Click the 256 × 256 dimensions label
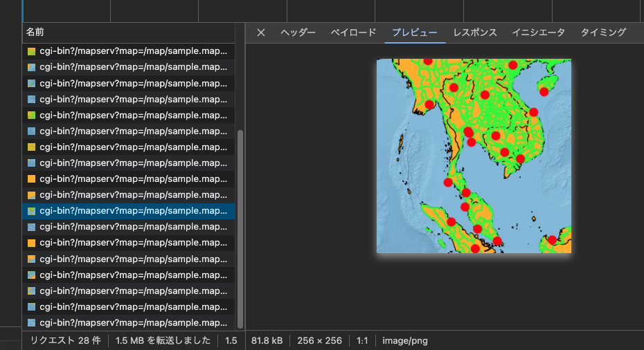Image resolution: width=644 pixels, height=350 pixels. point(319,340)
